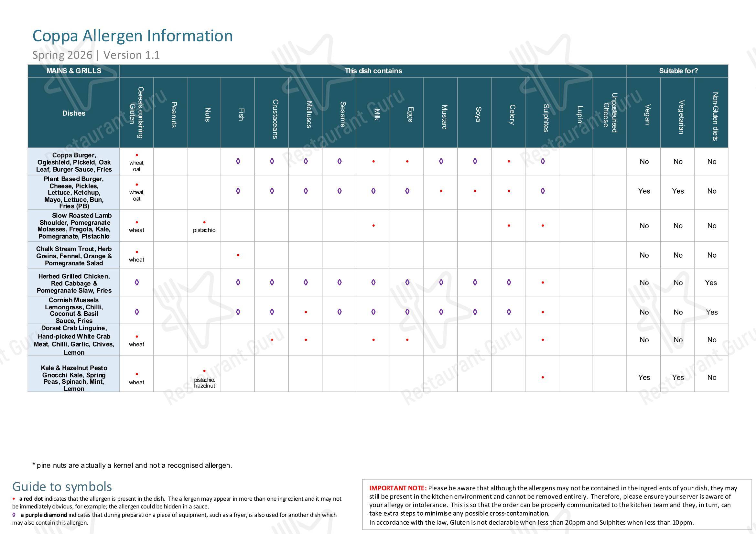
Task: Click the Non-Gluten "Yes" for Herbed Grilled Chicken
Action: pos(711,283)
